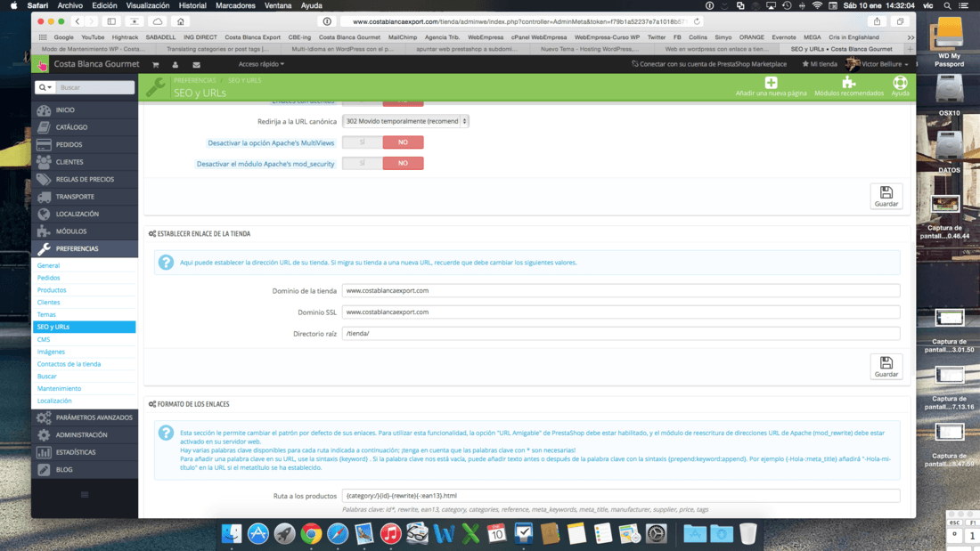This screenshot has height=551, width=980.
Task: Open the Blog sidebar section
Action: [x=85, y=470]
